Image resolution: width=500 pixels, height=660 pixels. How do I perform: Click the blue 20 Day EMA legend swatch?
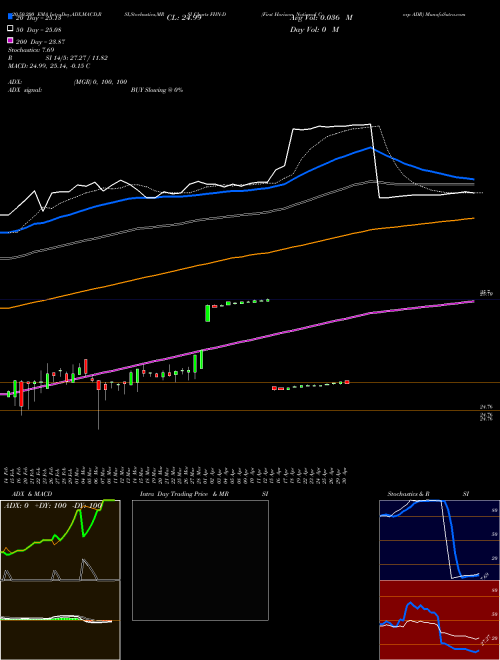pos(10,17)
